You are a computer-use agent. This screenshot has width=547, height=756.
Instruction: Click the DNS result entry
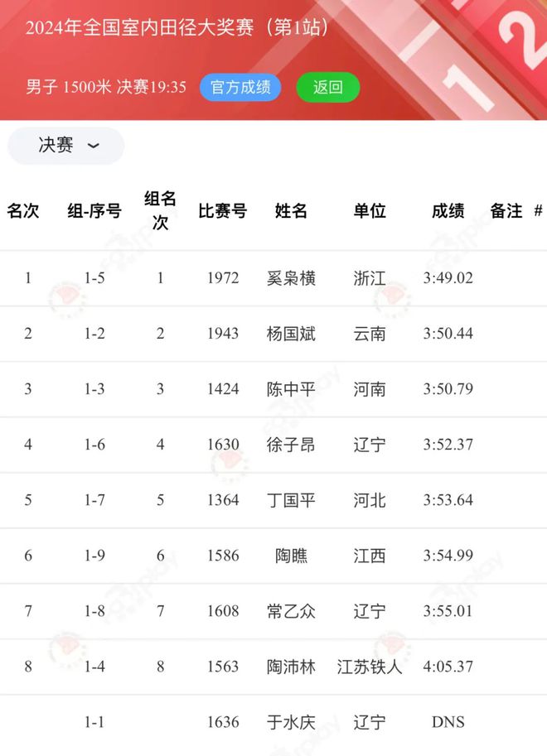tap(448, 722)
